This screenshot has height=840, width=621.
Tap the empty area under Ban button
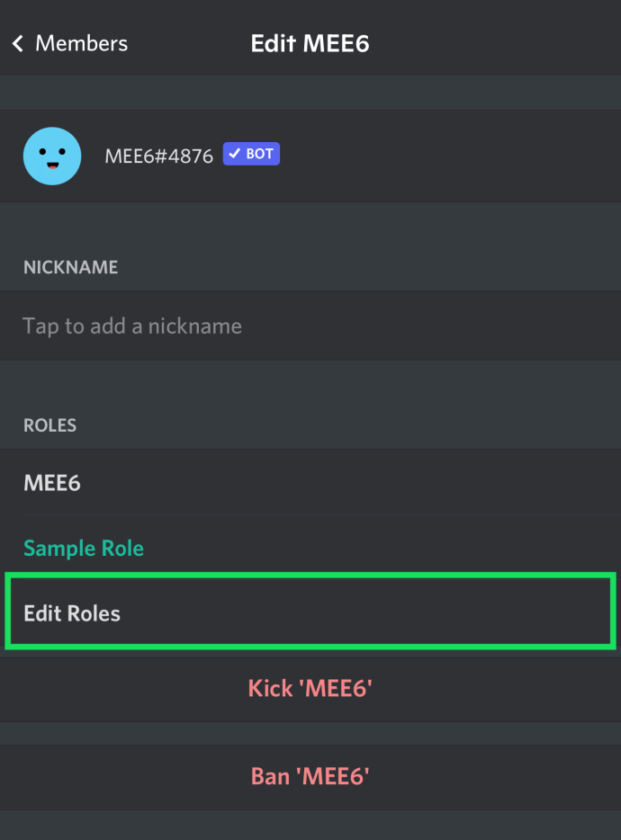tap(310, 825)
